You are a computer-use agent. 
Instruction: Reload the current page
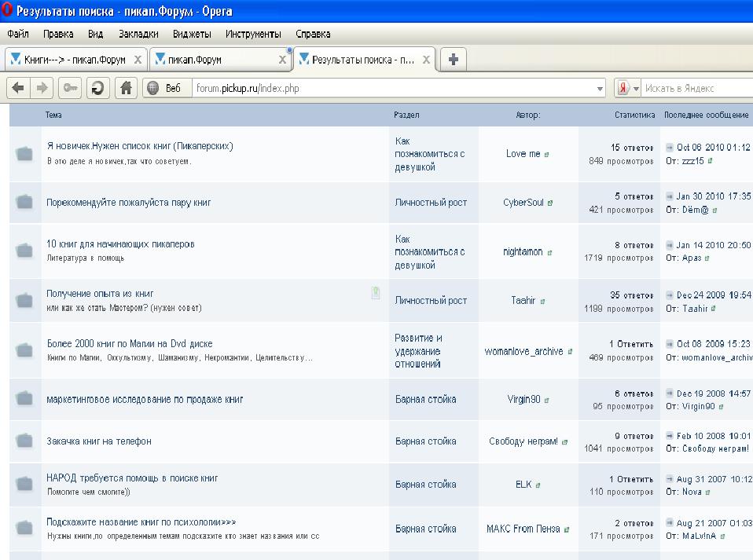(97, 89)
